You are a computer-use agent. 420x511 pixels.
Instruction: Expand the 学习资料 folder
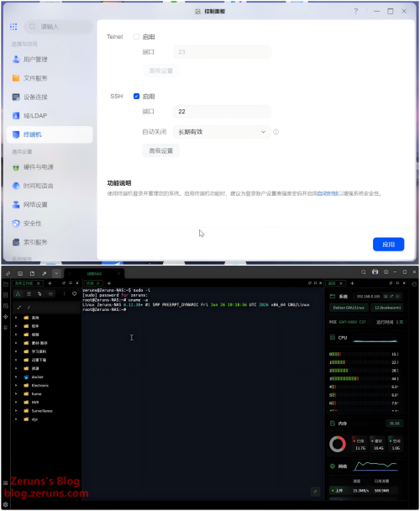[16, 351]
